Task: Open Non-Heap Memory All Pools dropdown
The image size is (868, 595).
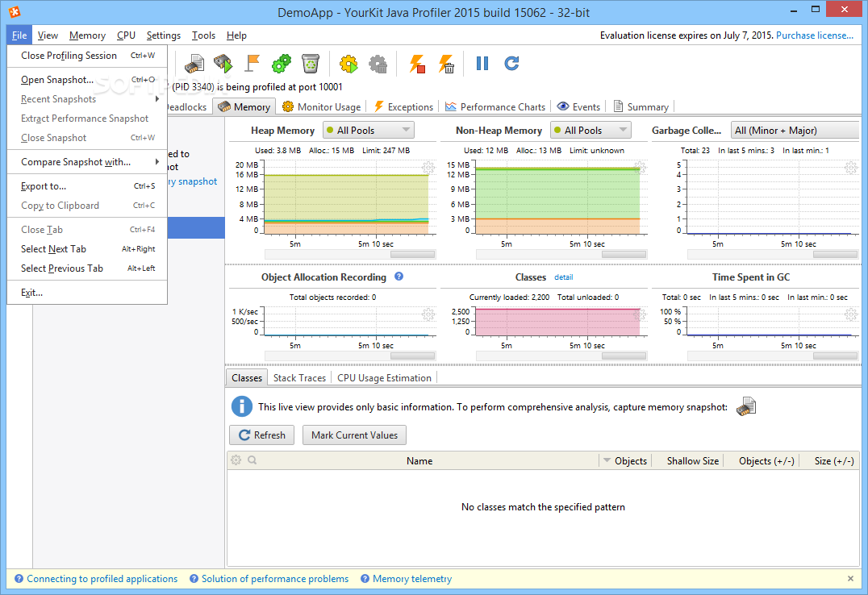Action: tap(590, 130)
